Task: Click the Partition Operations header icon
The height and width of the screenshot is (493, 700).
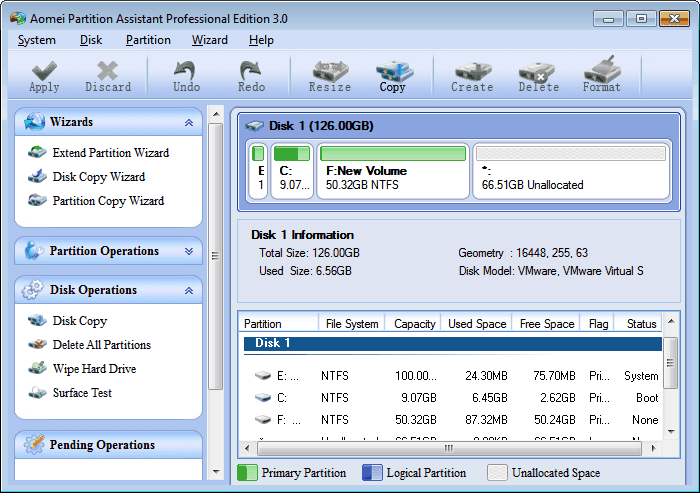Action: [34, 251]
